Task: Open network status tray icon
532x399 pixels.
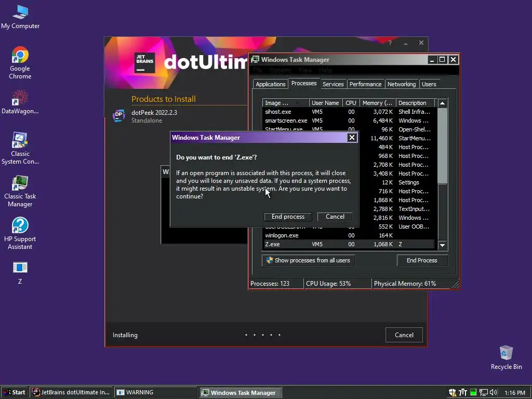Action: pyautogui.click(x=484, y=393)
